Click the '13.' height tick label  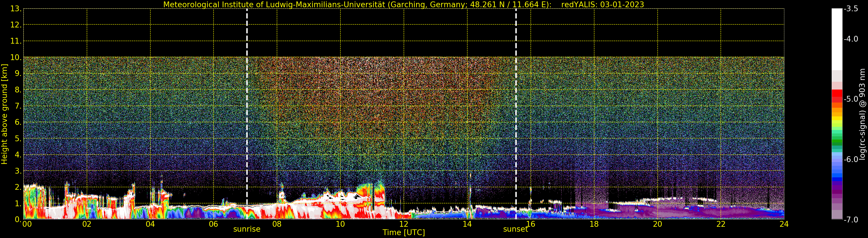pyautogui.click(x=16, y=9)
